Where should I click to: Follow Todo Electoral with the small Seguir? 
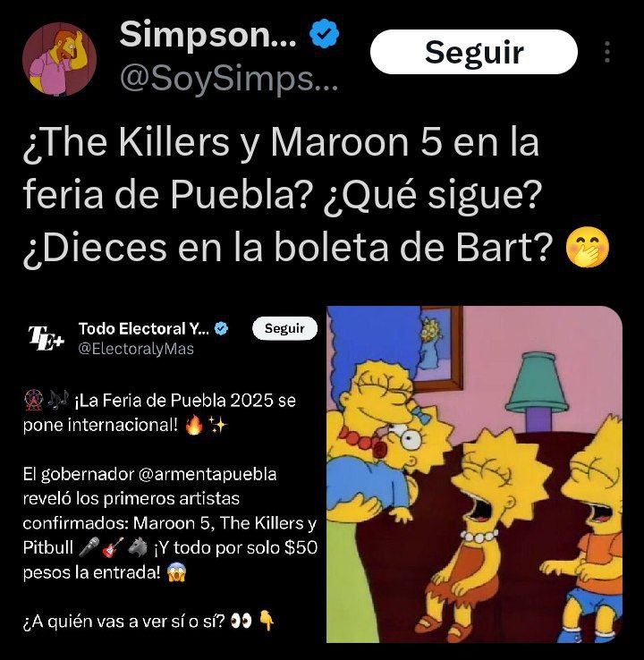click(x=284, y=328)
